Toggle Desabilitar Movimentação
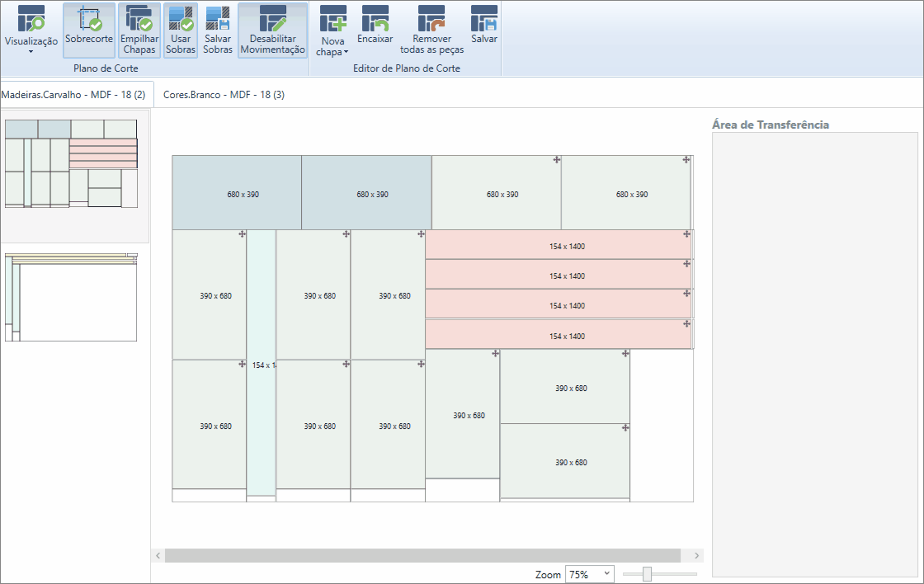 click(x=272, y=30)
